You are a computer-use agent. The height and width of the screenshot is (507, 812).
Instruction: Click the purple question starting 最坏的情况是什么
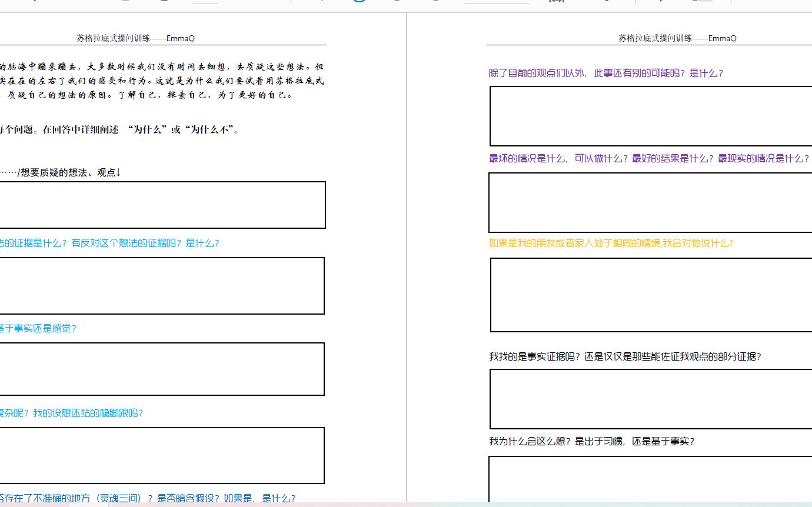[649, 159]
